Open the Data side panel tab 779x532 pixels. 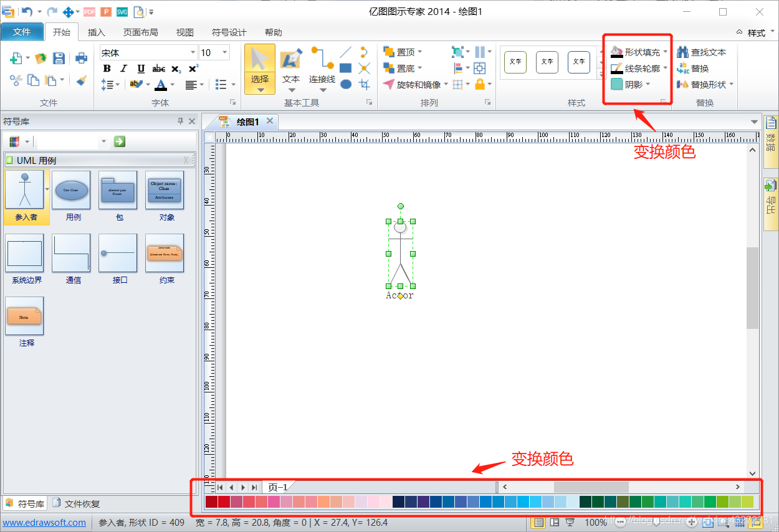tap(771, 141)
